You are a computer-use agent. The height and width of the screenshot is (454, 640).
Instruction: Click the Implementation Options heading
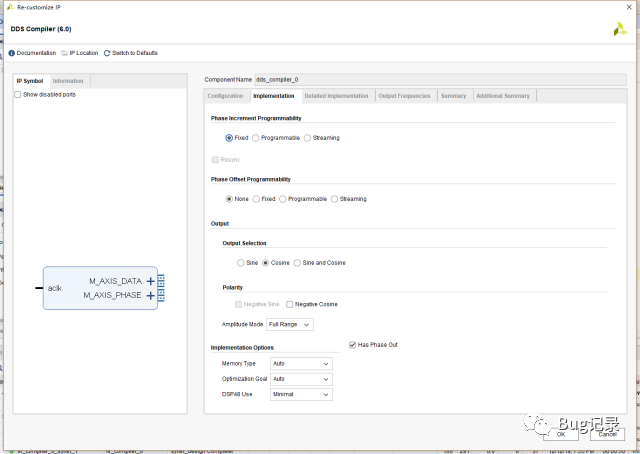tap(242, 348)
